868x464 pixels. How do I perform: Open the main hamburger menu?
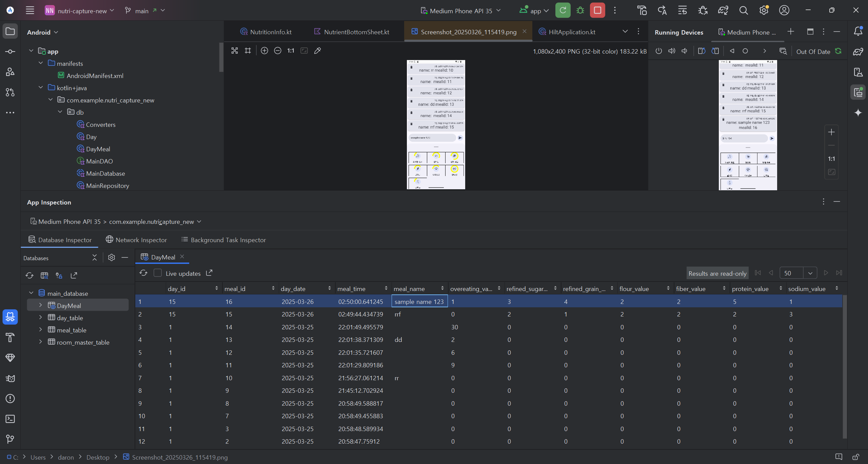[x=30, y=10]
